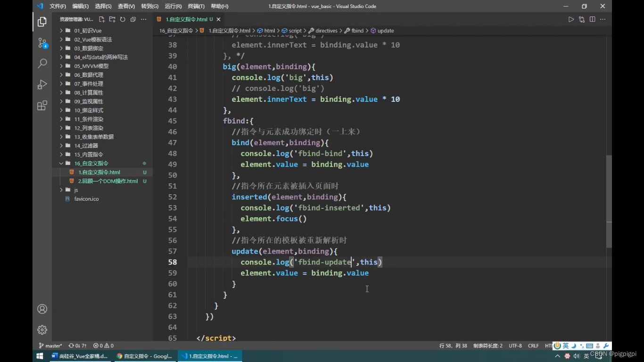Open the 文件(F) menu
The height and width of the screenshot is (362, 644).
coord(58,6)
